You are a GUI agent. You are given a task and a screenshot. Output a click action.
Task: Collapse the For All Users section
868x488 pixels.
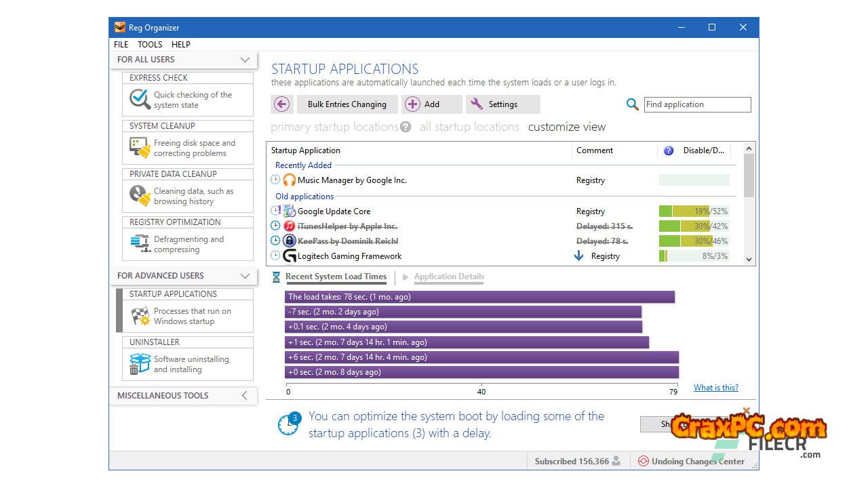pos(245,60)
